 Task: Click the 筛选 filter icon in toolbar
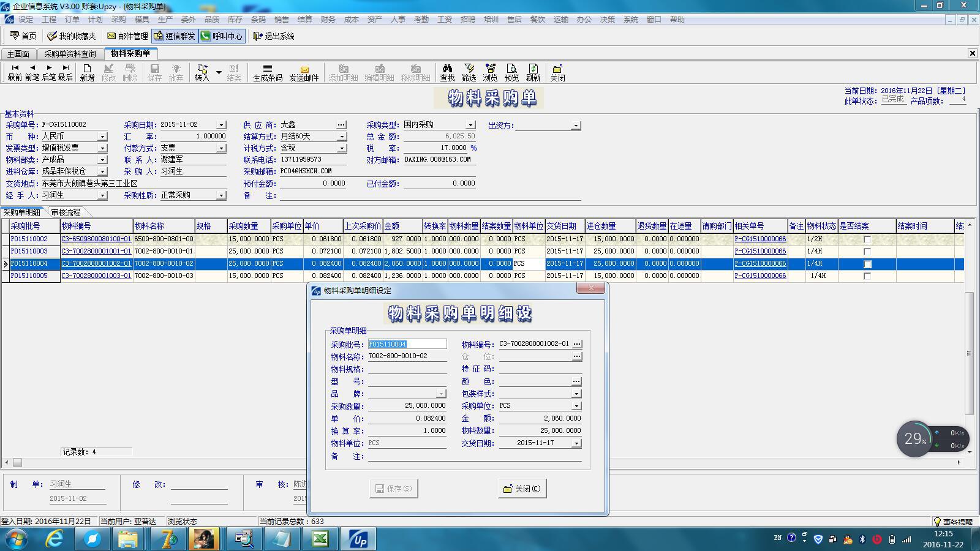click(x=469, y=72)
